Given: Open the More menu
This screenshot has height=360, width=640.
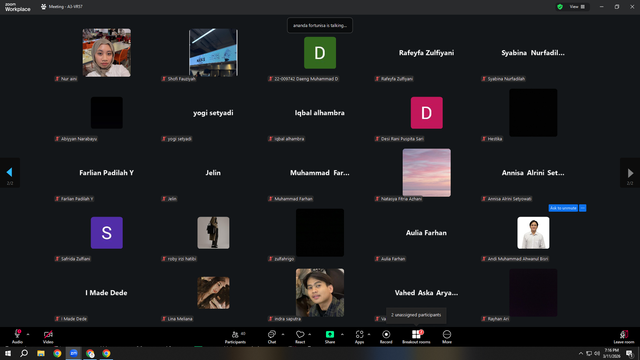Looking at the screenshot, I should tap(447, 336).
